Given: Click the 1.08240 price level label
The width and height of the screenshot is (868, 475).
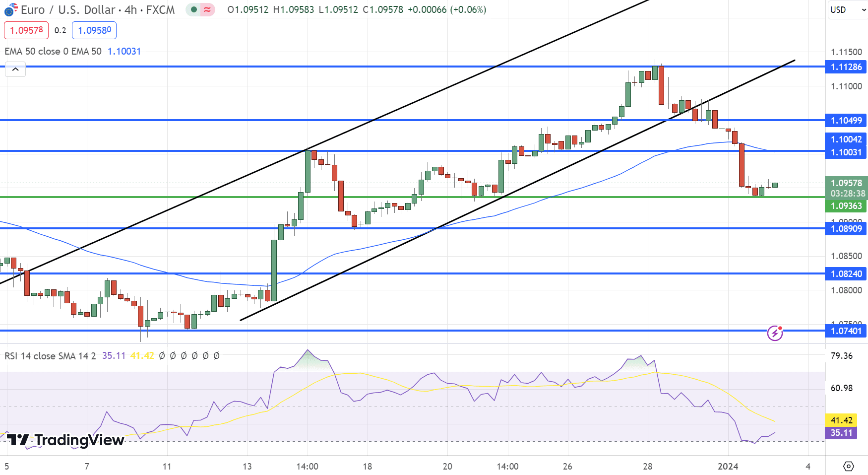Looking at the screenshot, I should pyautogui.click(x=846, y=274).
